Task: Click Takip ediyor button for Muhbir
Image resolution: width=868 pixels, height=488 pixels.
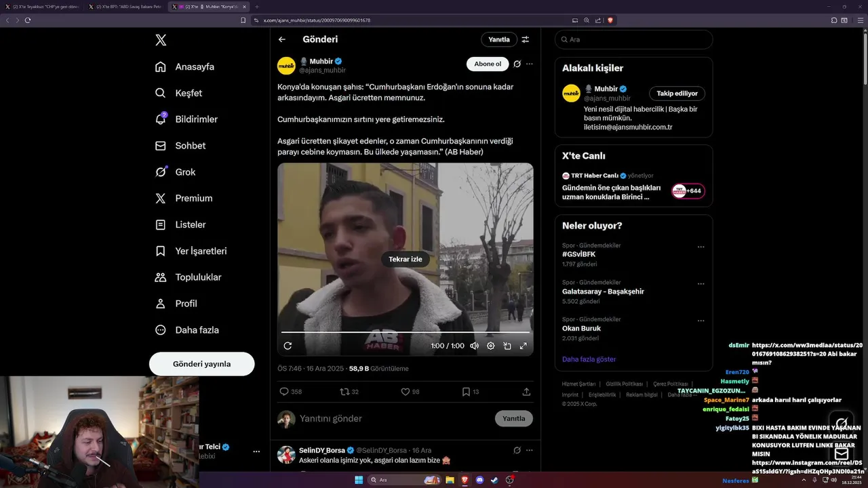Action: click(x=677, y=94)
